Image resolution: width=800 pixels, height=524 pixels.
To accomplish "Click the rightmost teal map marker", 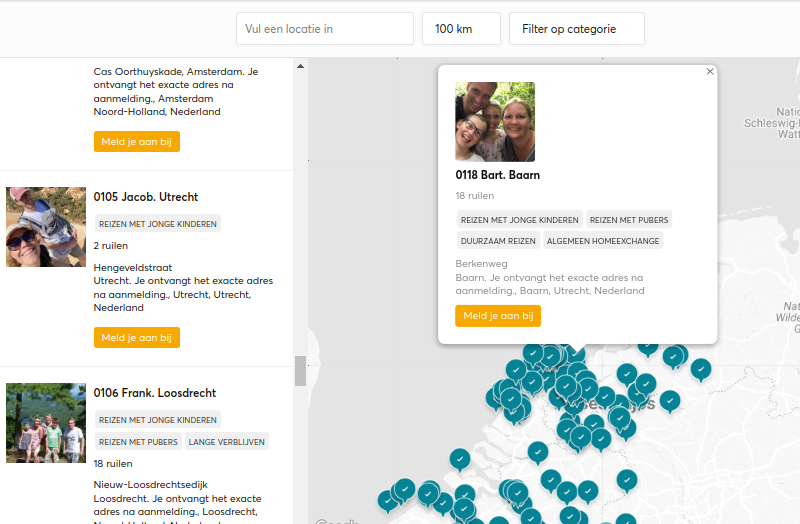I will pos(701,369).
